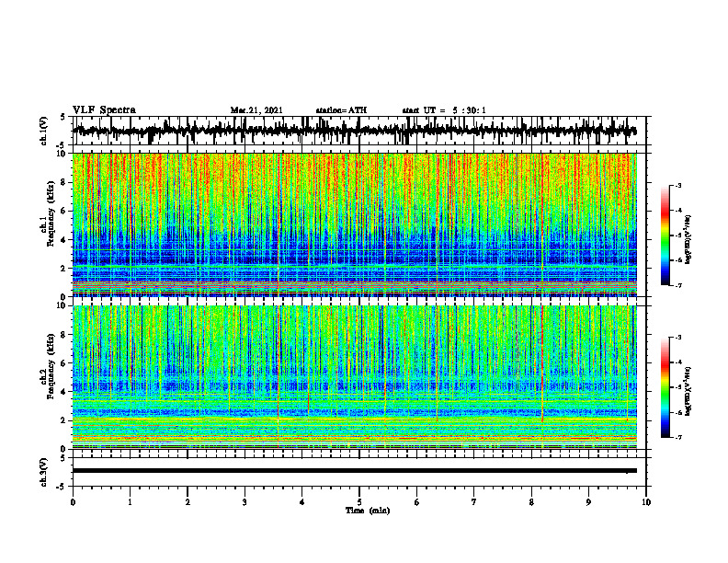Click the ch.2 lower spectrogram color bar
This screenshot has width=728, height=563.
665,387
